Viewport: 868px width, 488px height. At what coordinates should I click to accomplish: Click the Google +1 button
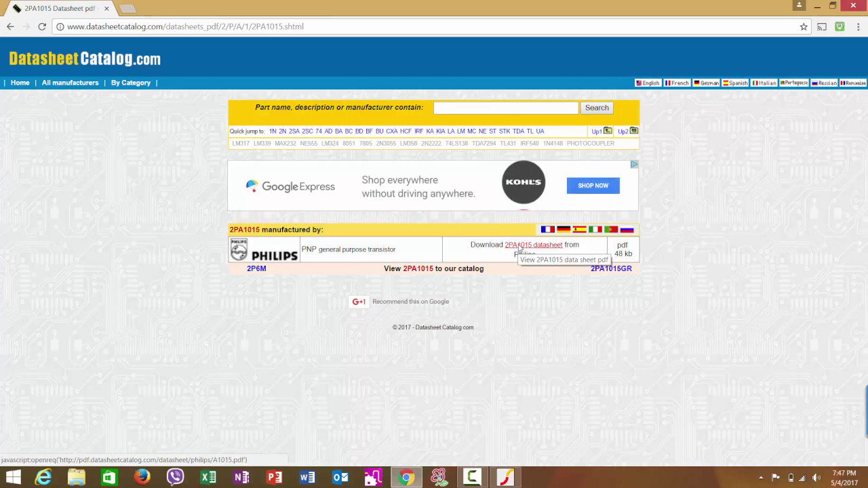tap(359, 302)
